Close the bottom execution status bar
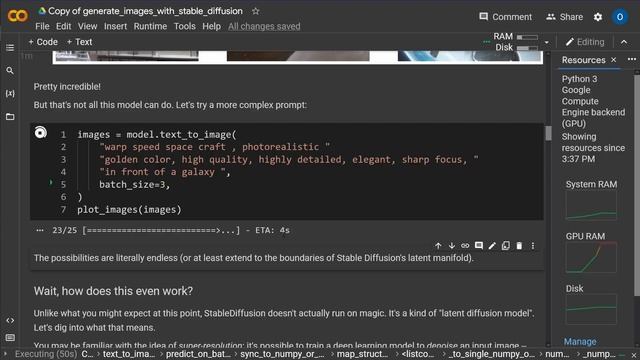Viewport: 640px width, 360px height. [634, 355]
